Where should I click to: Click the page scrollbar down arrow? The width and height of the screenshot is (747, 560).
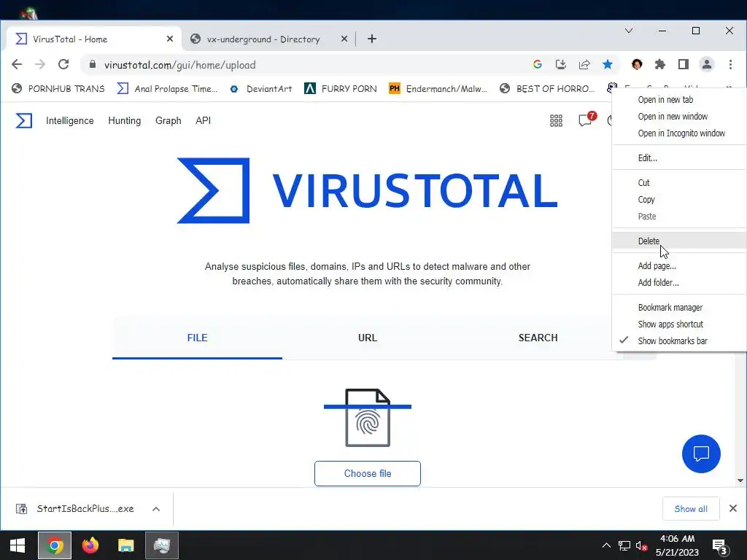tap(740, 481)
